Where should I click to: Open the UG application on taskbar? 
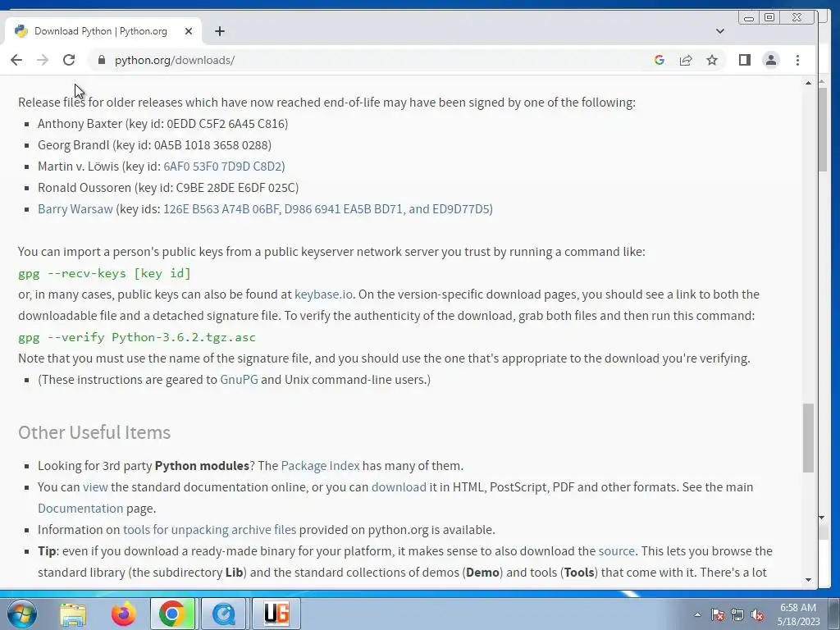[276, 614]
